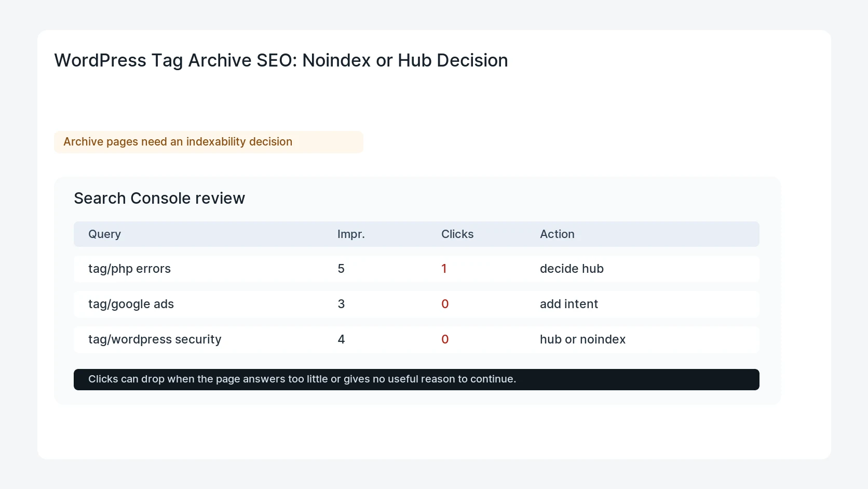
Task: Click the 'Impr.' column header
Action: (x=351, y=234)
